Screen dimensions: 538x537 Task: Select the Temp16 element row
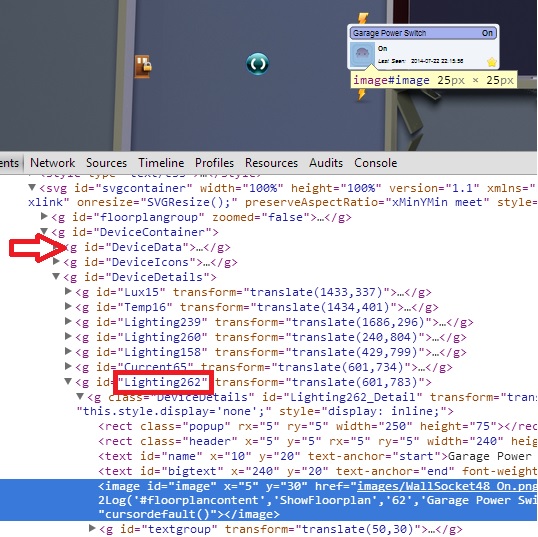coord(257,307)
